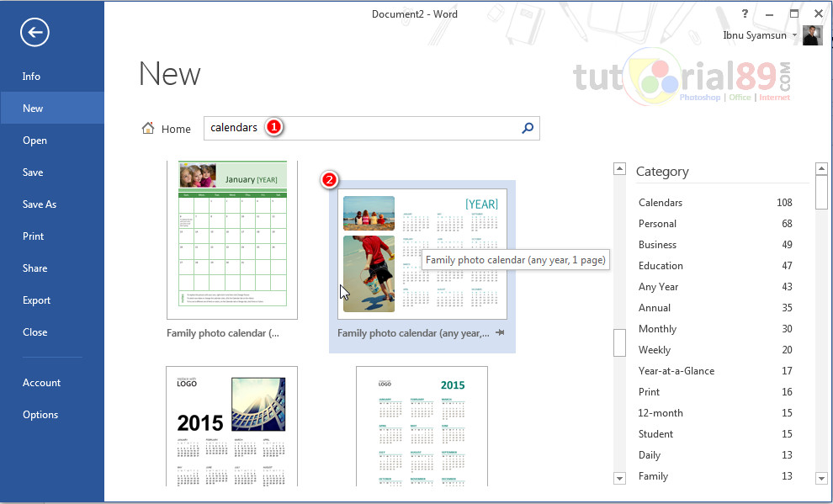
Task: Choose the teal 2015 yearly calendar
Action: click(422, 426)
